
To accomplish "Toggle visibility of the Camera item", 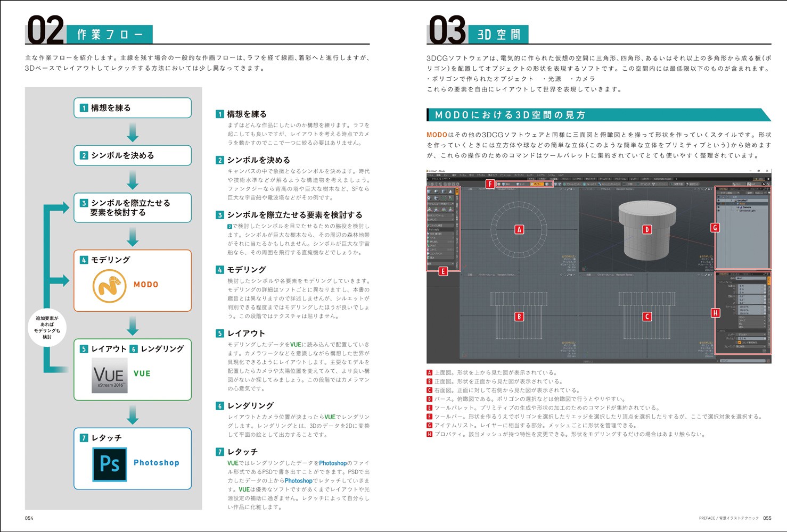I will point(719,207).
